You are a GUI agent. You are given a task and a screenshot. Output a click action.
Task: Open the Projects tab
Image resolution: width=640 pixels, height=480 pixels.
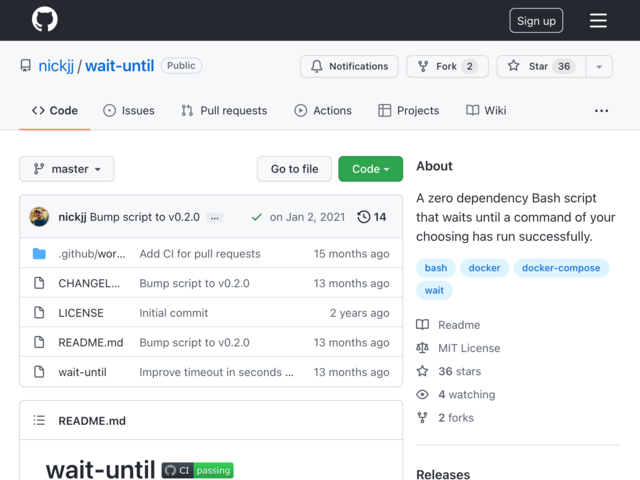pos(409,111)
